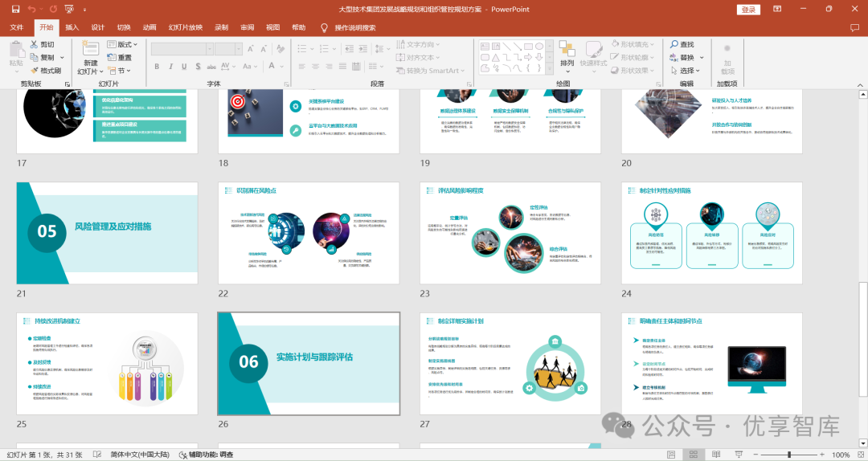Image resolution: width=868 pixels, height=461 pixels.
Task: Click the 替换 Replace button
Action: coord(682,57)
